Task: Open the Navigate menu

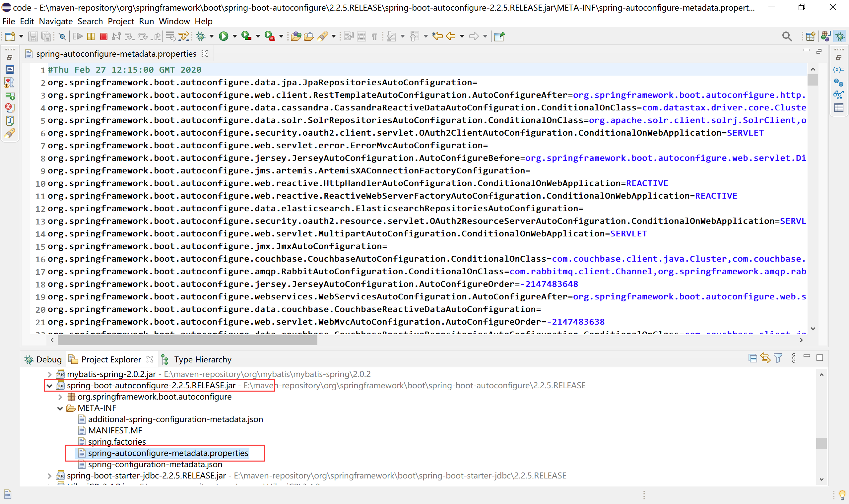Action: pyautogui.click(x=56, y=22)
